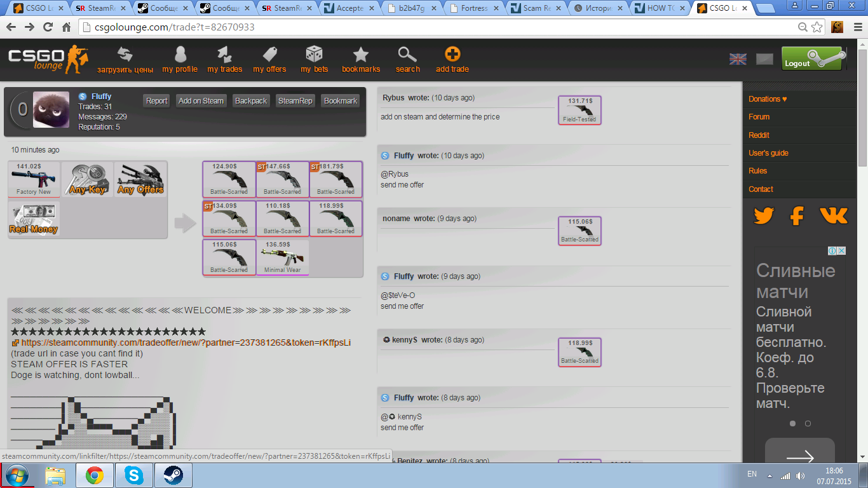Open the Chrome menu button
868x488 pixels.
point(855,27)
